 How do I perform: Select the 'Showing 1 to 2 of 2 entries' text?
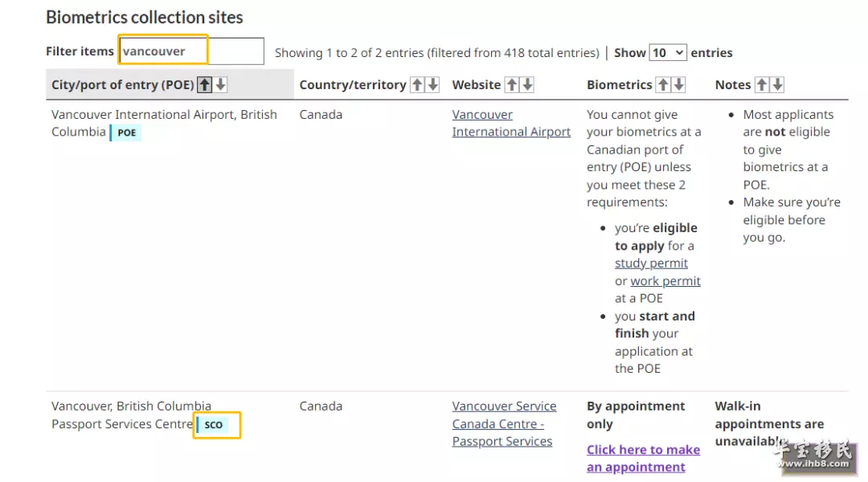tap(436, 52)
